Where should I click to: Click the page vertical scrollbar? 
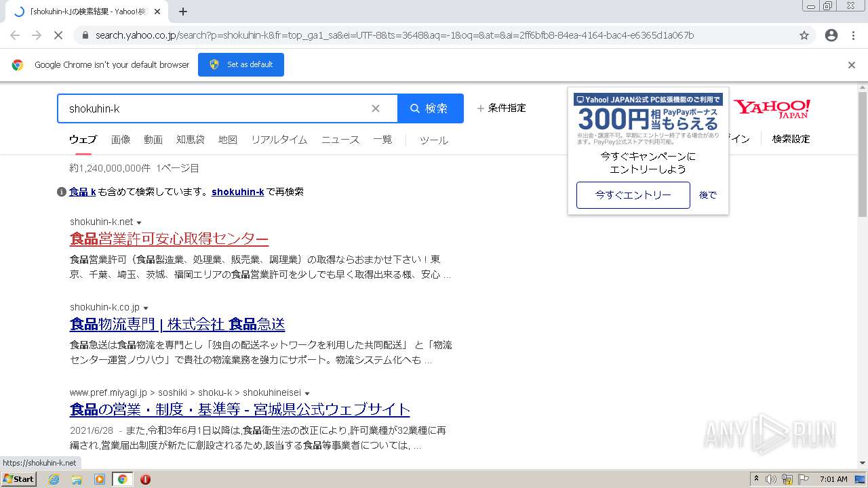tap(863, 155)
